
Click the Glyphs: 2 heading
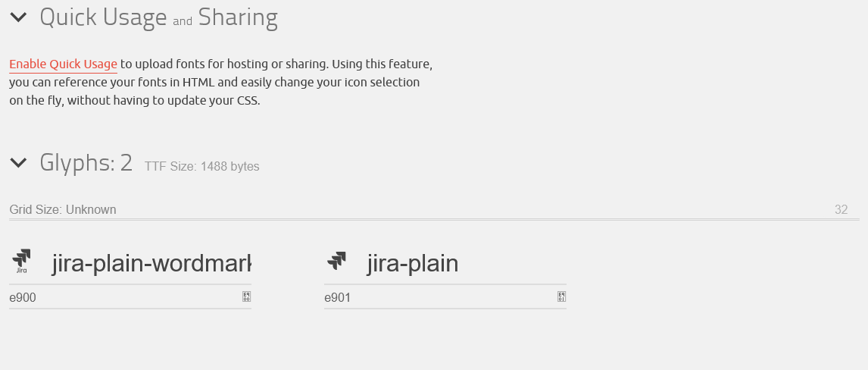pyautogui.click(x=86, y=163)
